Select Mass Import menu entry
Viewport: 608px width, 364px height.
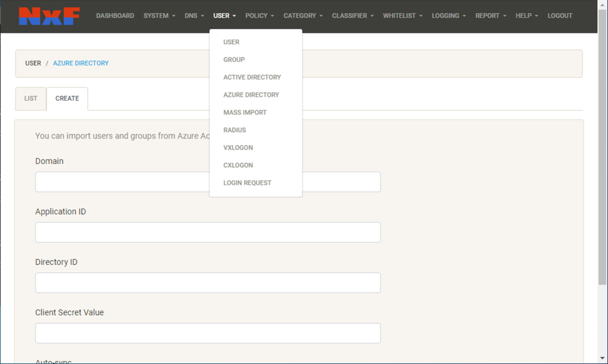point(245,112)
